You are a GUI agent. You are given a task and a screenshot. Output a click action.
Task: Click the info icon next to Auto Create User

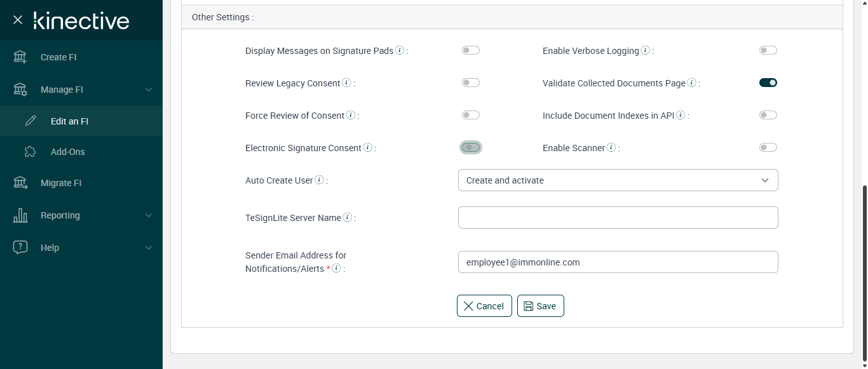point(319,180)
